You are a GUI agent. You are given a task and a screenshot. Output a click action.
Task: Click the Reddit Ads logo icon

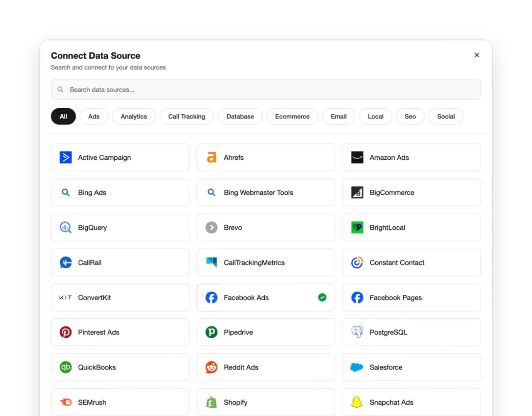[x=212, y=367]
